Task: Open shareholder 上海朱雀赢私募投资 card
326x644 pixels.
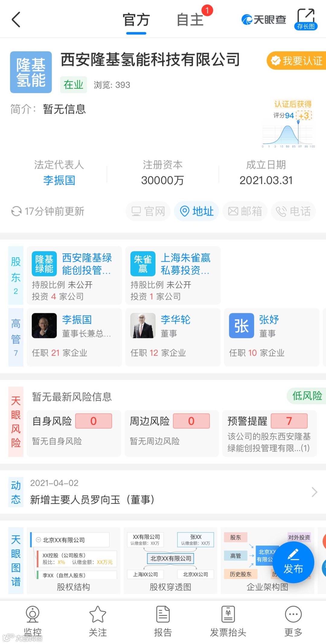Action: [x=173, y=275]
